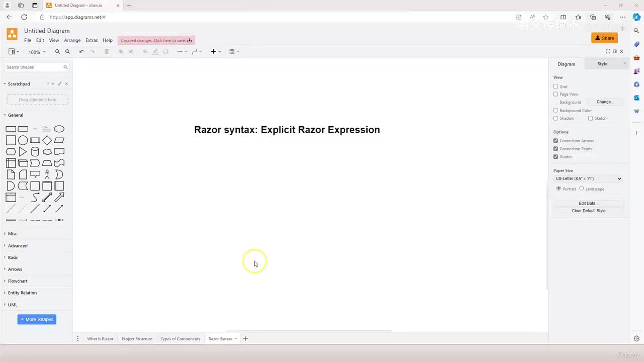Screen dimensions: 644x362
Task: Click the Insert plus icon in toolbar
Action: point(213,52)
